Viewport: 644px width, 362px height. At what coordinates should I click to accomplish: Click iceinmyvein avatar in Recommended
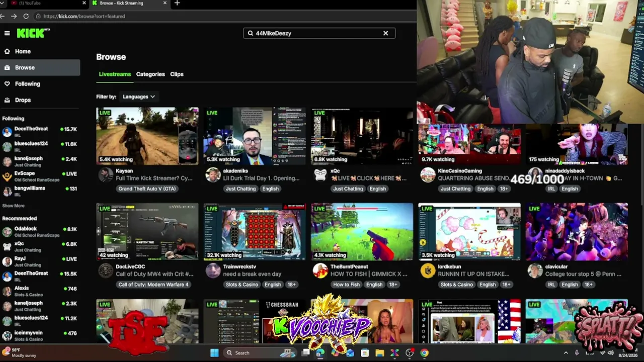[7, 336]
